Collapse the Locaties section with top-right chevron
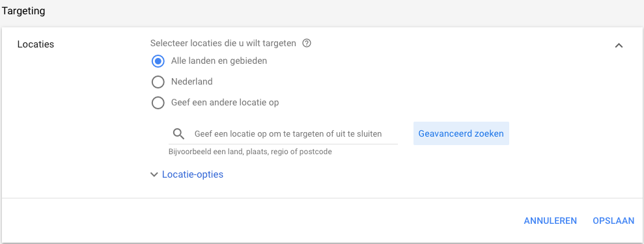 pyautogui.click(x=619, y=46)
